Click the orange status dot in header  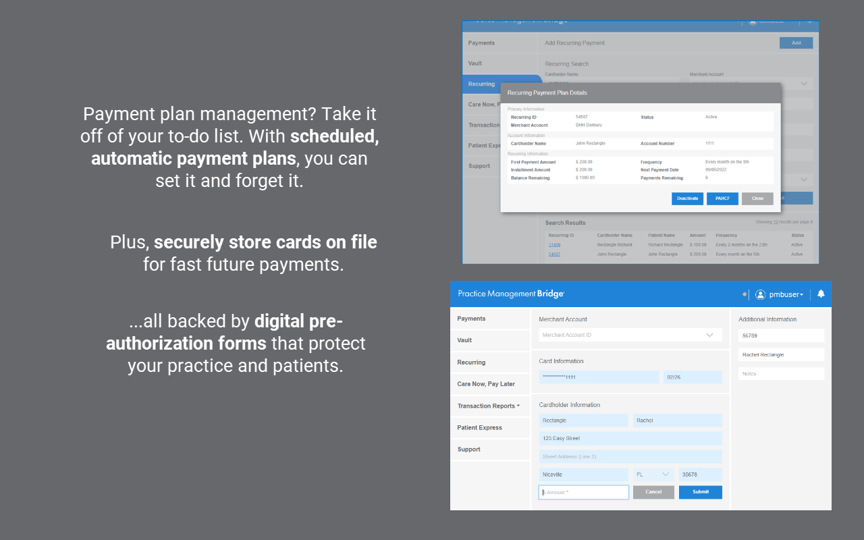click(x=744, y=294)
